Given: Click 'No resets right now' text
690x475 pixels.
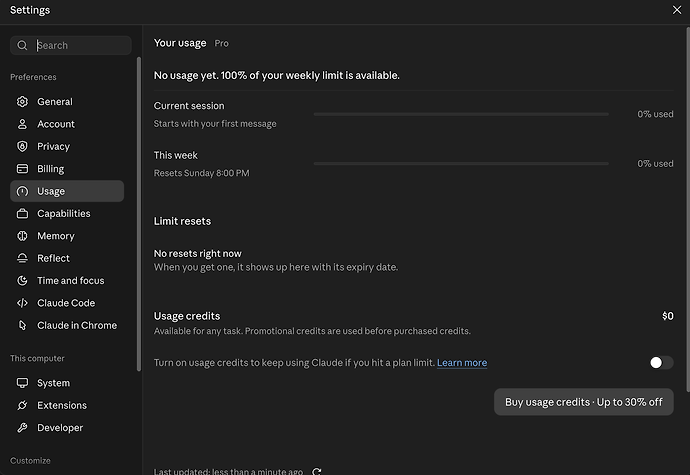Looking at the screenshot, I should click(x=198, y=254).
